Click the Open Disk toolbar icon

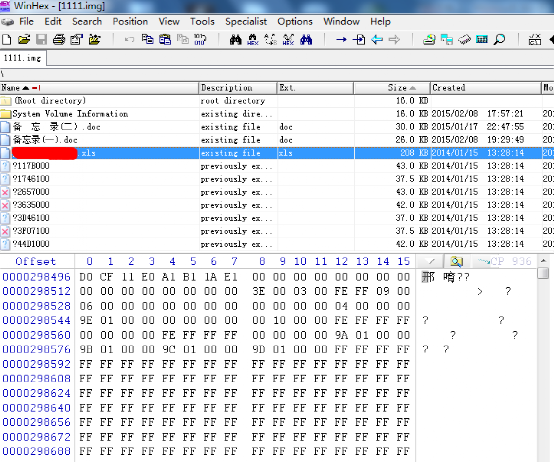coord(429,39)
